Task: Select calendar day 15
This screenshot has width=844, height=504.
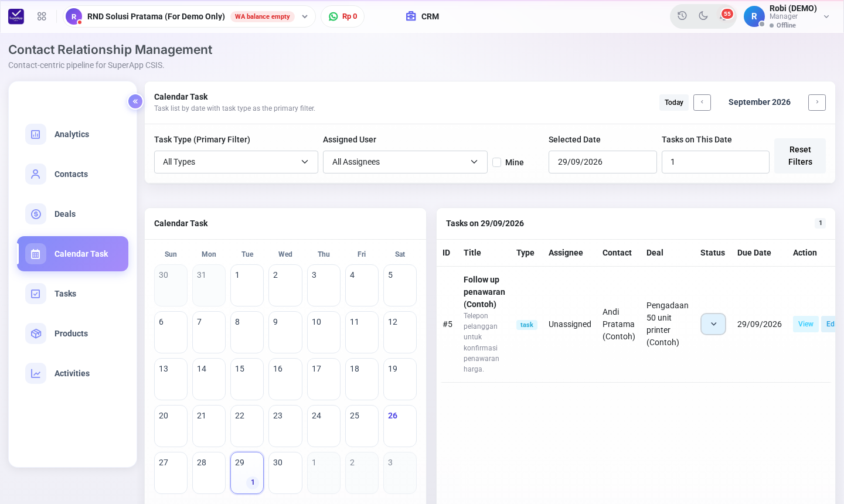Action: [247, 379]
